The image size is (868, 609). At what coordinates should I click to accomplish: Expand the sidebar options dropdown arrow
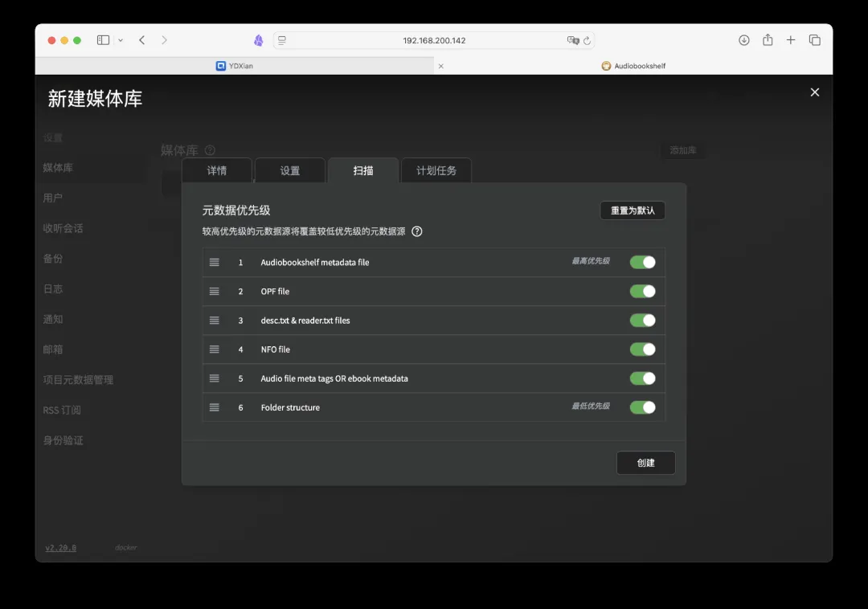(x=121, y=40)
